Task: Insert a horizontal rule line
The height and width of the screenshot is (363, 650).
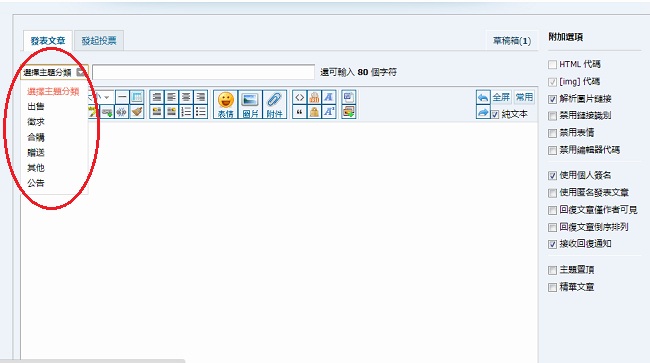Action: 122,97
